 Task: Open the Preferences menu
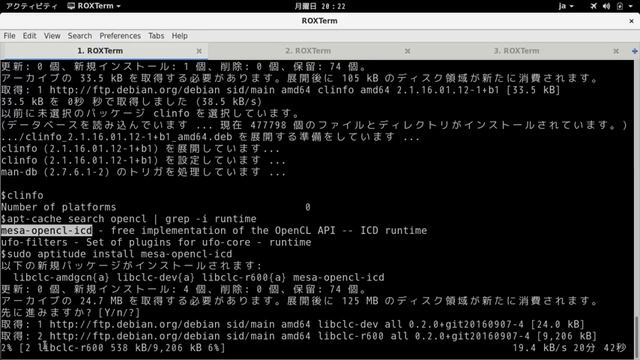tap(120, 36)
